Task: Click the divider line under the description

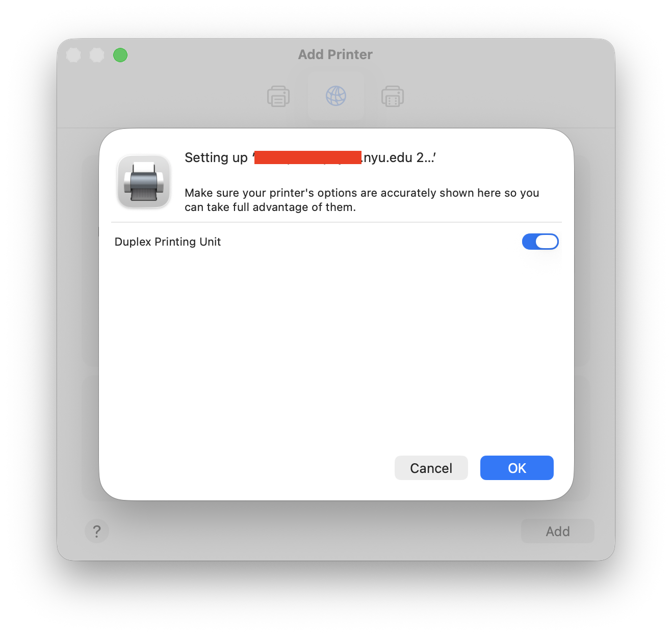Action: click(x=337, y=222)
